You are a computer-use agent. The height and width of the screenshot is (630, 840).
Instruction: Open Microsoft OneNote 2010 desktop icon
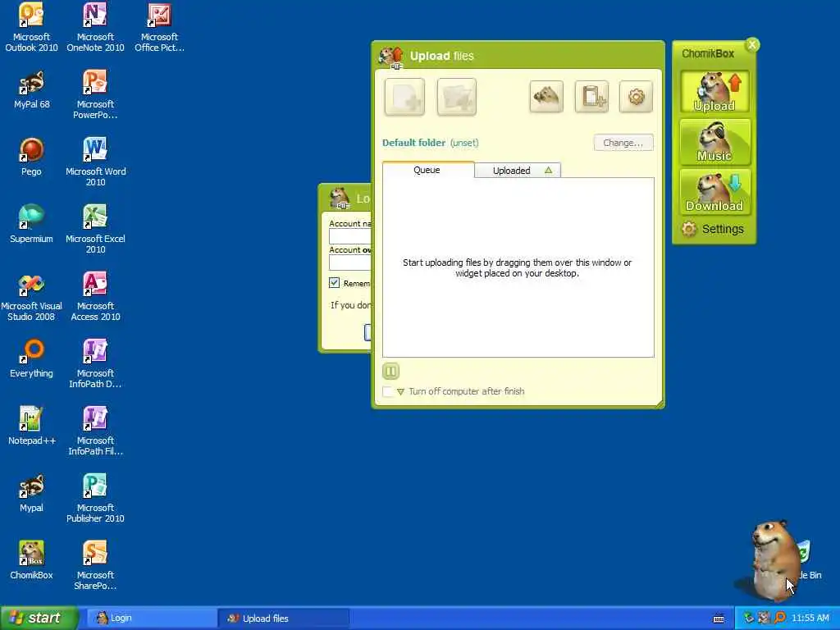[x=95, y=27]
